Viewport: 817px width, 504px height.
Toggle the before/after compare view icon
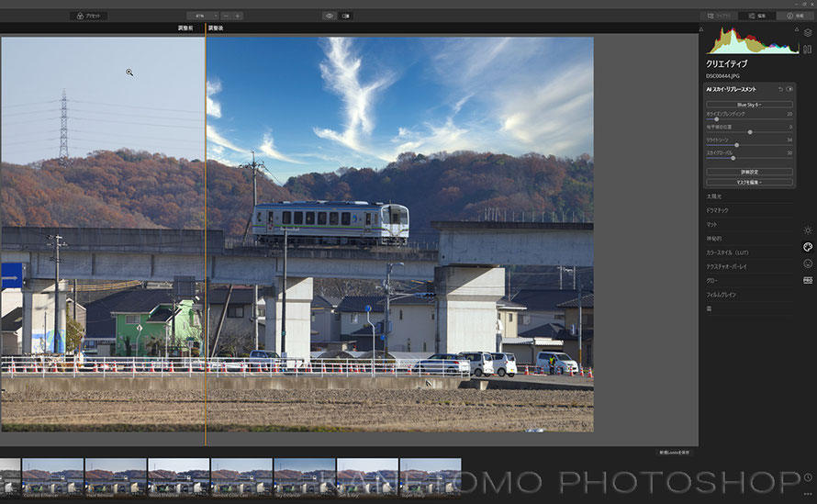coord(345,17)
